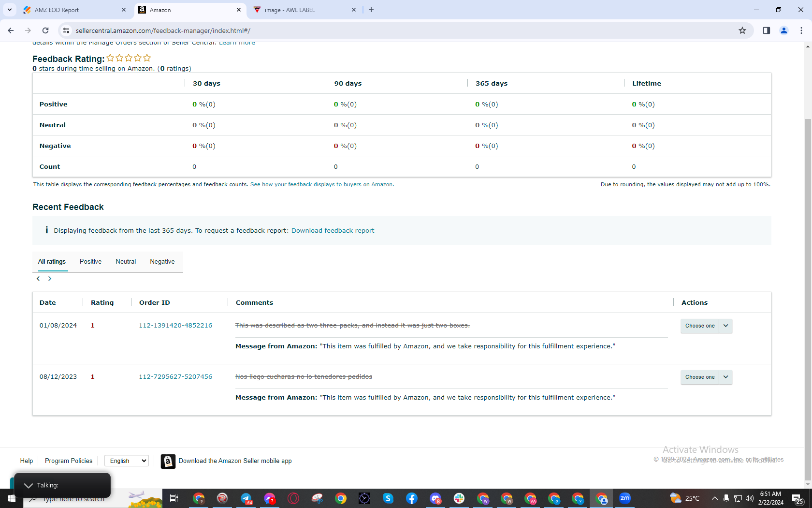Close the AMZ EOD Report tab
This screenshot has width=812, height=508.
124,10
